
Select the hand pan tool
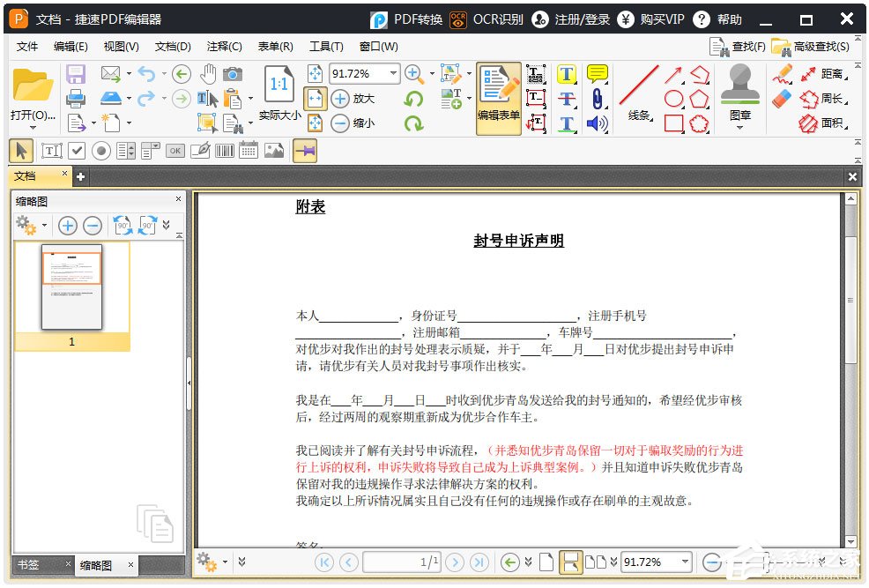(x=208, y=74)
